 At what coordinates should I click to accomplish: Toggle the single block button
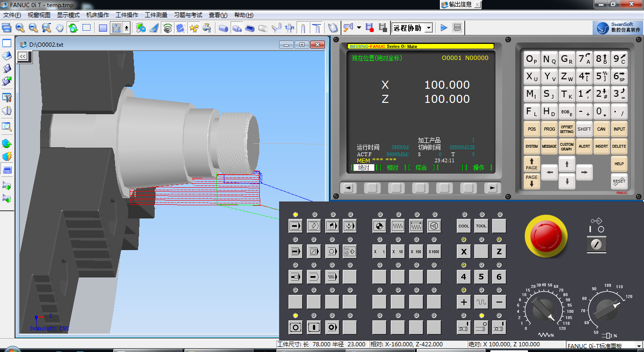(296, 251)
